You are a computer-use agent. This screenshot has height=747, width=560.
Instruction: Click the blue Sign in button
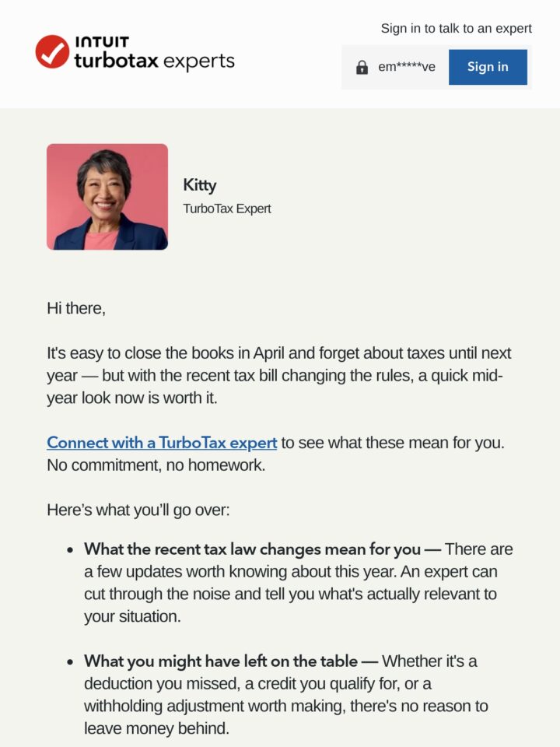488,67
